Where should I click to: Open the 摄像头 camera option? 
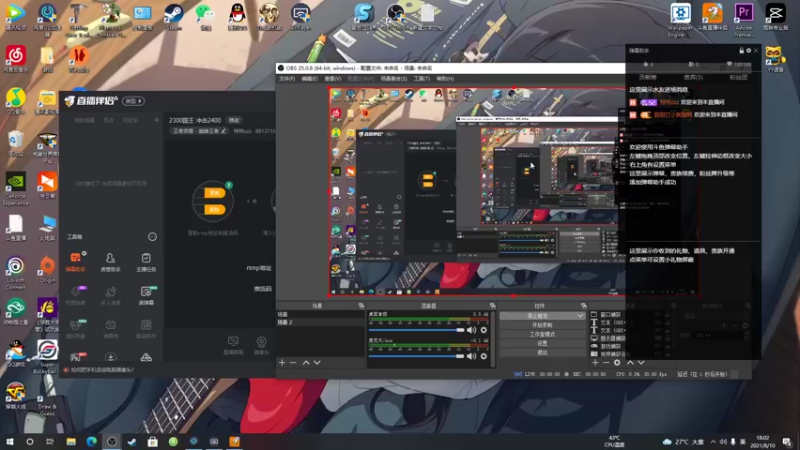tap(261, 345)
